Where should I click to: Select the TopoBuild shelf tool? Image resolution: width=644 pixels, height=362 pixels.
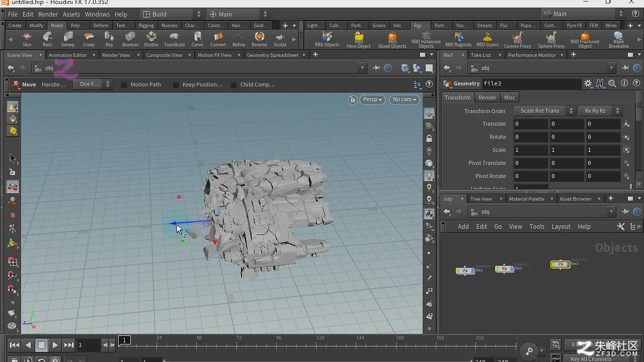pyautogui.click(x=174, y=39)
